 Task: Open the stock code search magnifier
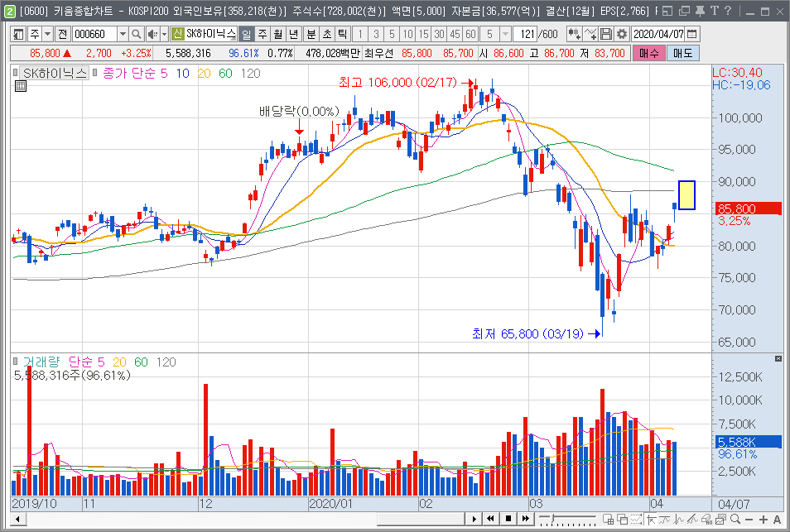pos(136,34)
